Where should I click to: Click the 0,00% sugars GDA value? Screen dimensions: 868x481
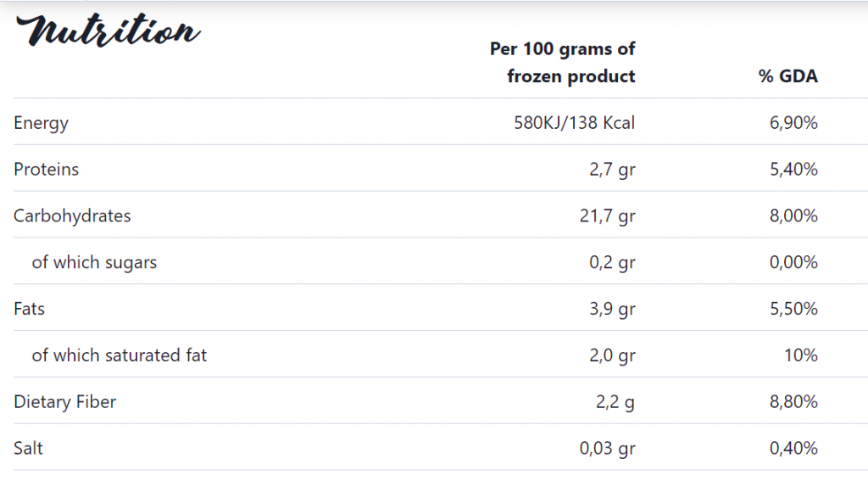click(x=793, y=262)
